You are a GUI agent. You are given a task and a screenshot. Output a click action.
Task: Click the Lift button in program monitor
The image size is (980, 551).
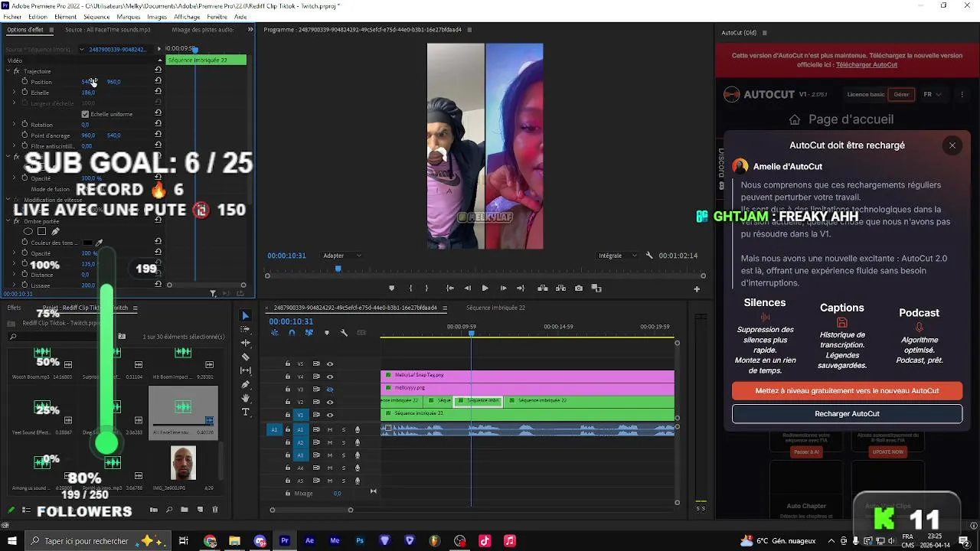pos(543,289)
